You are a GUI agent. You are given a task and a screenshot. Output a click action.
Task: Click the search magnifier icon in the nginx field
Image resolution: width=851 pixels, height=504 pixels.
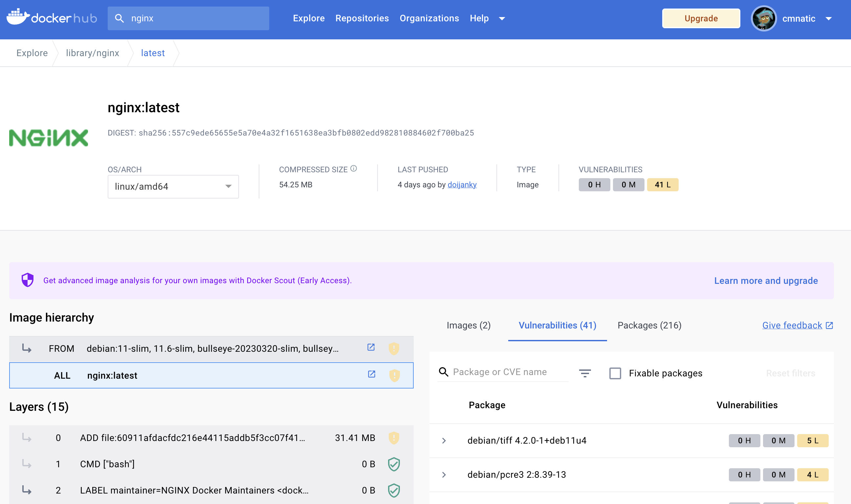tap(120, 18)
